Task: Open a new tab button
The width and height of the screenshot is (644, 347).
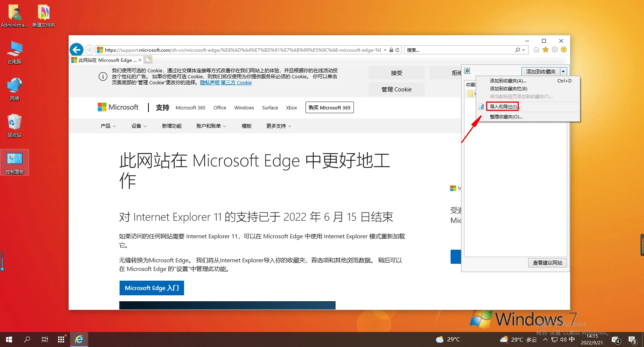Action: click(148, 60)
